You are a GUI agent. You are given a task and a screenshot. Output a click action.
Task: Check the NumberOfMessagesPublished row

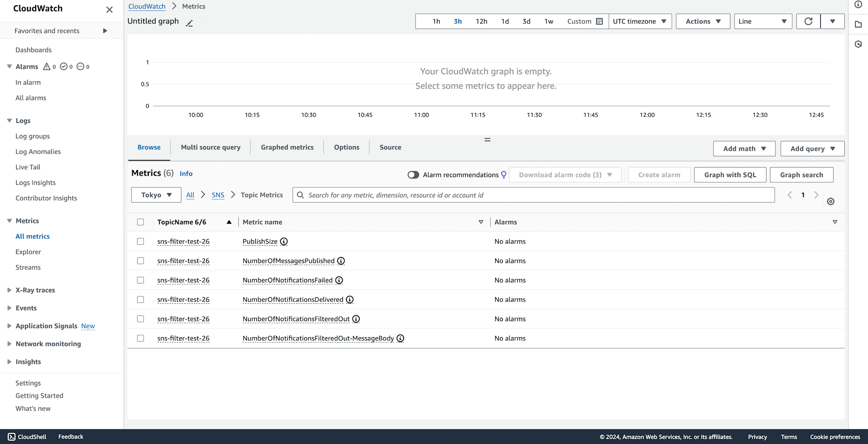[x=141, y=261]
